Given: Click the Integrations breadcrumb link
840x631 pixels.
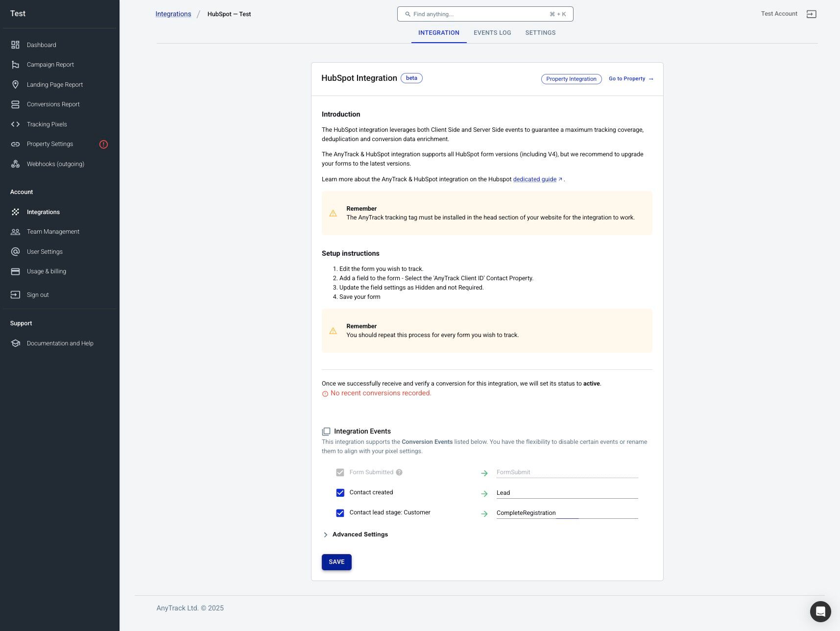Looking at the screenshot, I should point(173,14).
